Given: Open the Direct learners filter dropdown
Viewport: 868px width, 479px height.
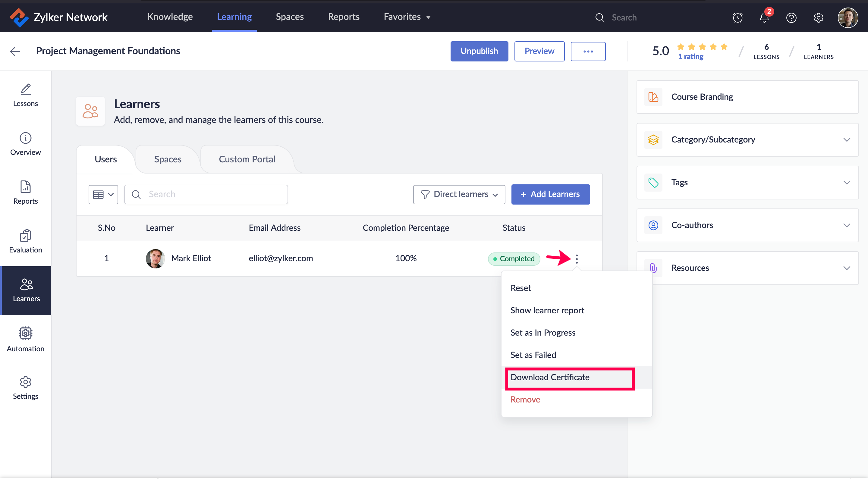Looking at the screenshot, I should pyautogui.click(x=459, y=194).
